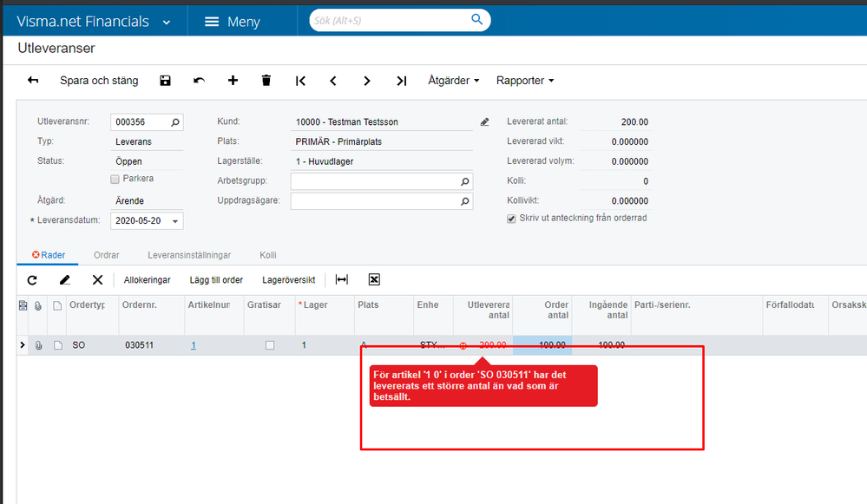The width and height of the screenshot is (867, 504).
Task: Click attachment paperclip on SO row
Action: 38,345
